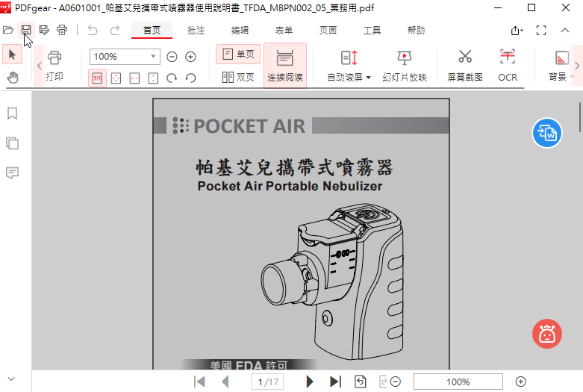
Task: Save the document using the floppy disk icon
Action: click(x=26, y=30)
